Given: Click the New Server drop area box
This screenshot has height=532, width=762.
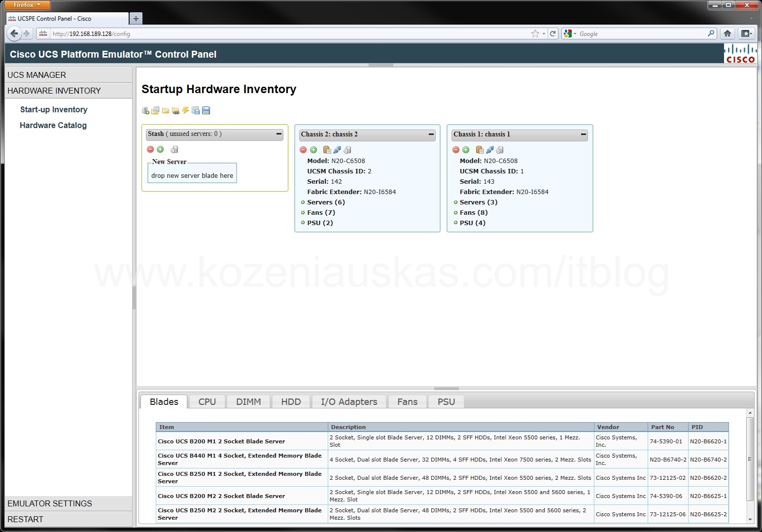Looking at the screenshot, I should [192, 173].
